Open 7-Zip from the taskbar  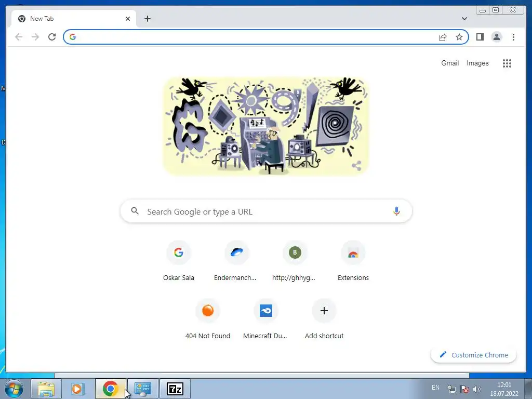click(175, 389)
